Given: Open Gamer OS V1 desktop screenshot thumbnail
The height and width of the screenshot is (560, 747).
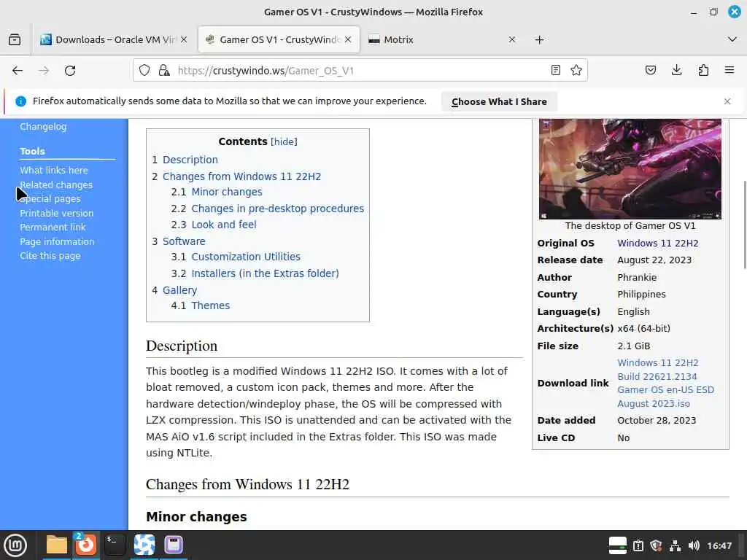Looking at the screenshot, I should pyautogui.click(x=630, y=168).
